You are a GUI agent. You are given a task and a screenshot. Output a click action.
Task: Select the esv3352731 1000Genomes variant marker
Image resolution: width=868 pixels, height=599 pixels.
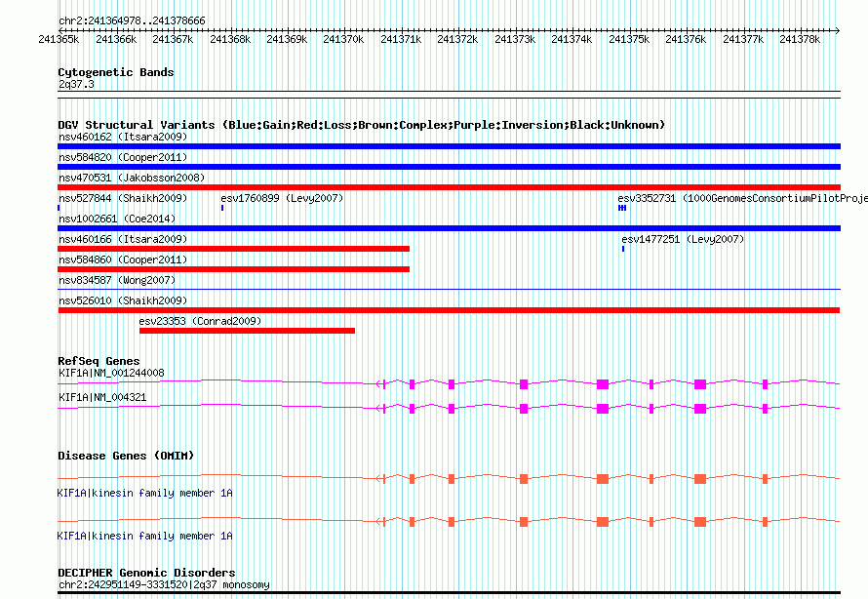(622, 208)
